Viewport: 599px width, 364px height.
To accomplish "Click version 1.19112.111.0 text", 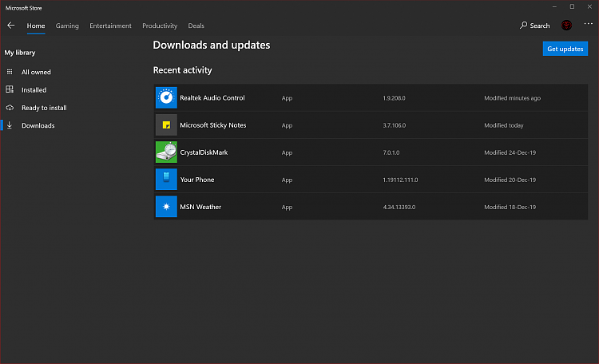I will coord(400,180).
